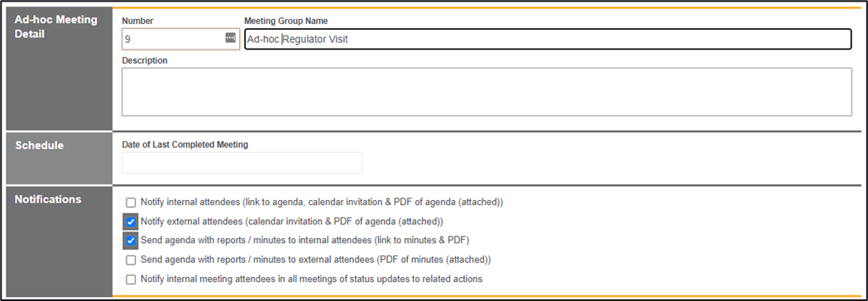Enable the Notify internal attendees checkbox

[x=131, y=203]
